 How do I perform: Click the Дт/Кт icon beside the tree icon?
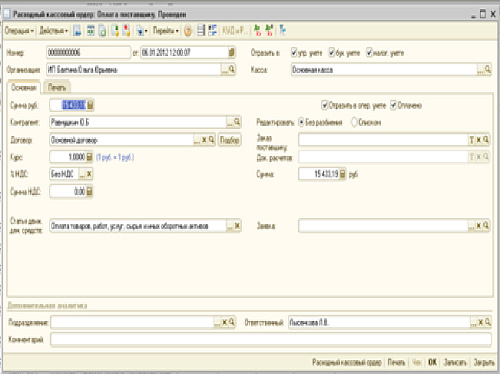(x=269, y=31)
